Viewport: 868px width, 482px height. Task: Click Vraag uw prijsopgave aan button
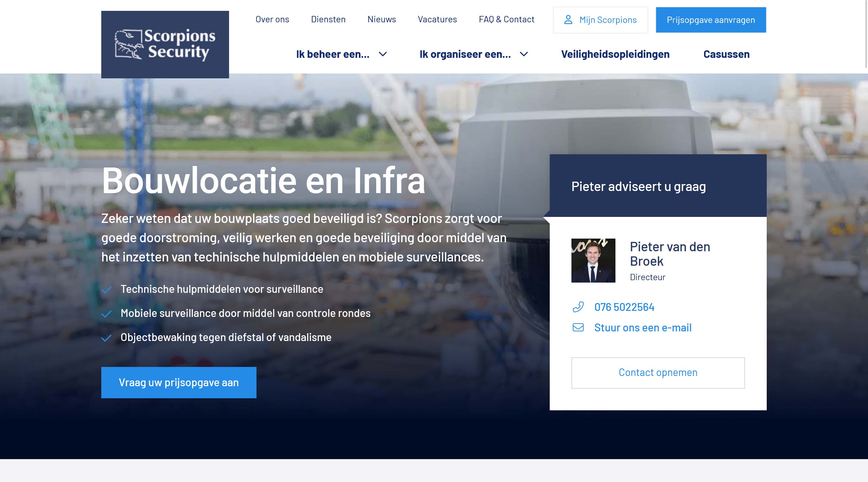179,383
